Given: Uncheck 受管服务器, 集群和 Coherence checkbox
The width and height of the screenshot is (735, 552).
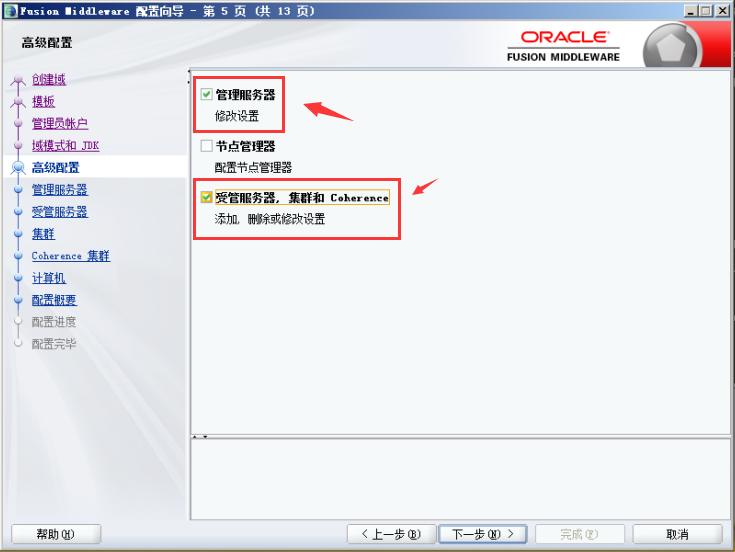Looking at the screenshot, I should 207,198.
